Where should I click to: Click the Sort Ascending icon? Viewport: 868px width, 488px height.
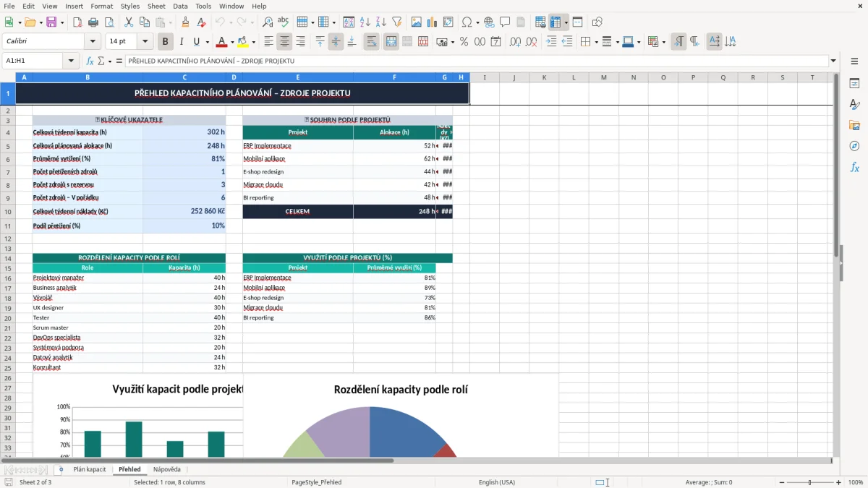(365, 22)
